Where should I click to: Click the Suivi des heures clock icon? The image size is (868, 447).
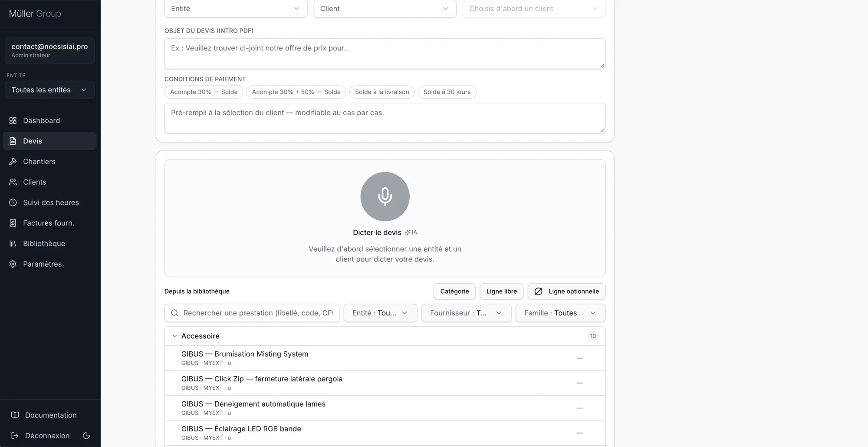click(13, 202)
